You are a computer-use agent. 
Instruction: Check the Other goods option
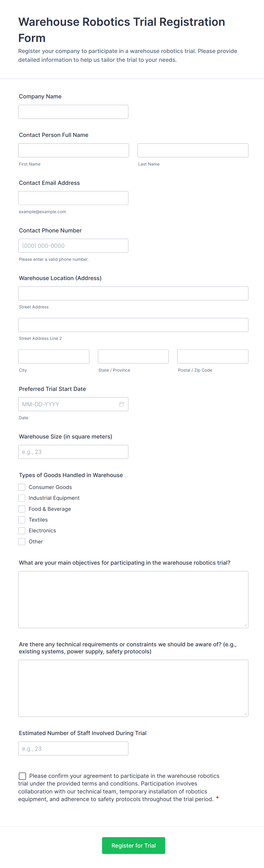[22, 541]
